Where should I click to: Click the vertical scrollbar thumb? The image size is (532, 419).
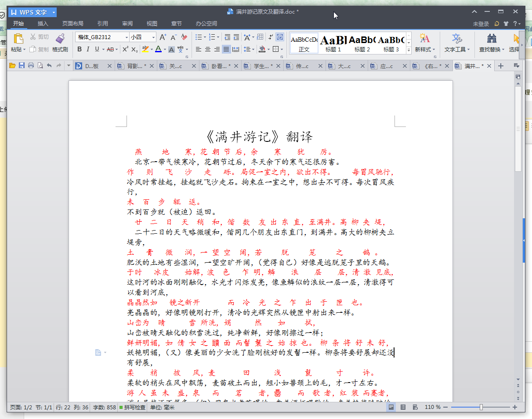518,130
